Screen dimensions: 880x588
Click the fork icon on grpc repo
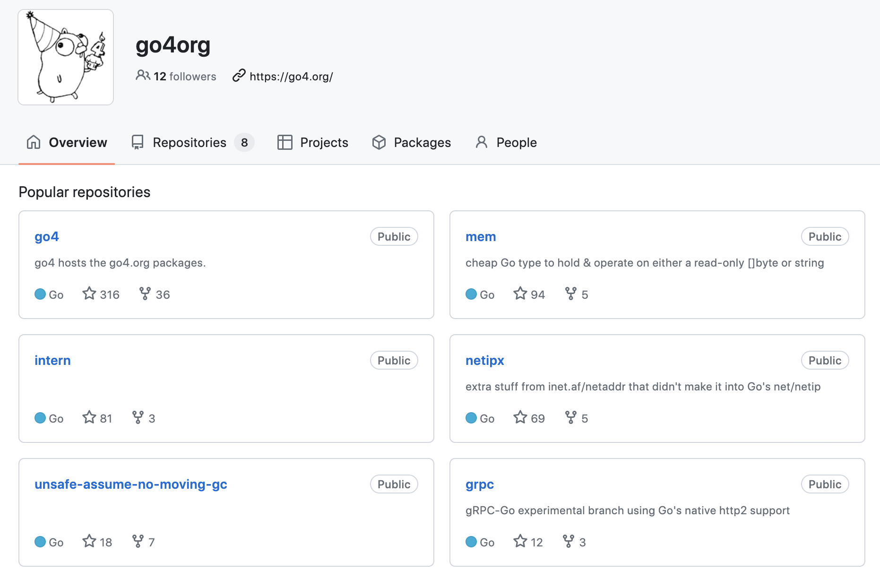click(569, 542)
